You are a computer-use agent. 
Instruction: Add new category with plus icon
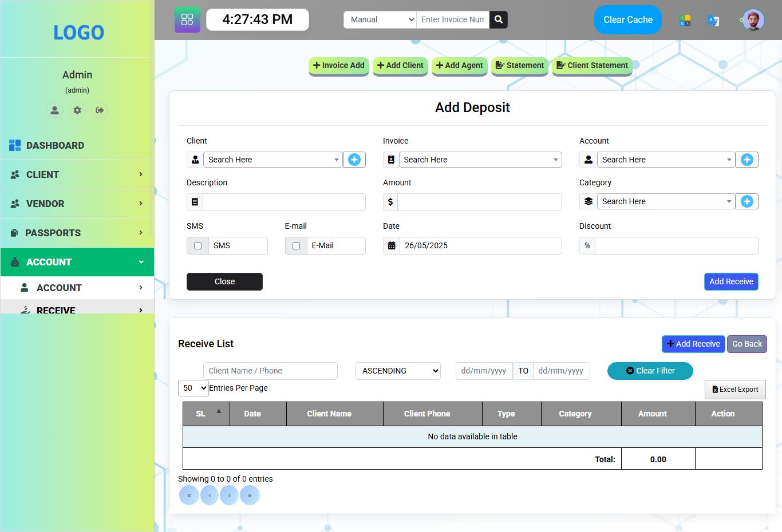(747, 201)
